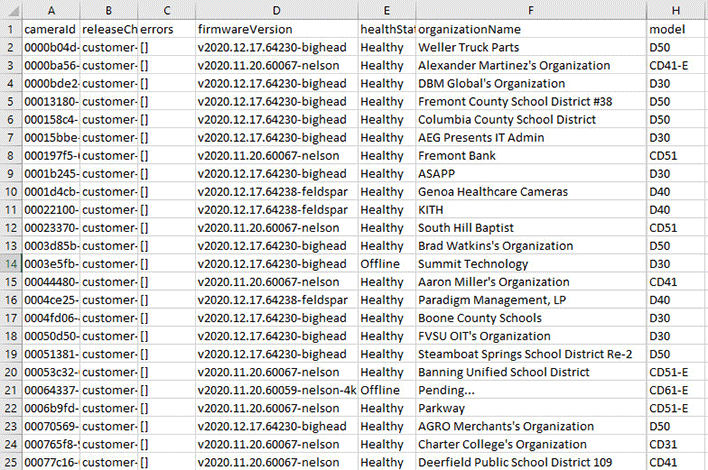The image size is (708, 470).
Task: Select column H header
Action: coord(676,10)
